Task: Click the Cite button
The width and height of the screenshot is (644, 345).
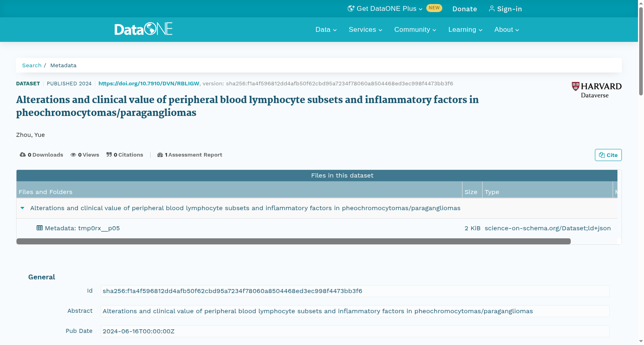Action: (x=608, y=155)
